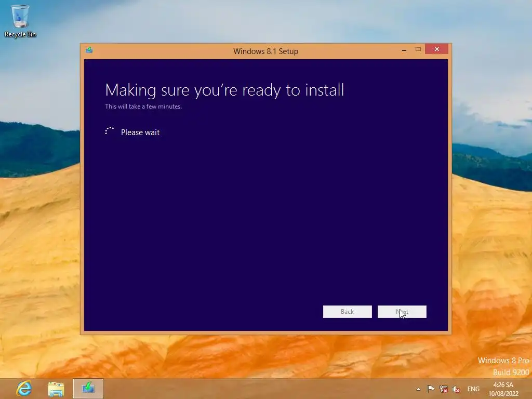Show hidden tray icons arrow
Image resolution: width=532 pixels, height=399 pixels.
click(x=418, y=389)
